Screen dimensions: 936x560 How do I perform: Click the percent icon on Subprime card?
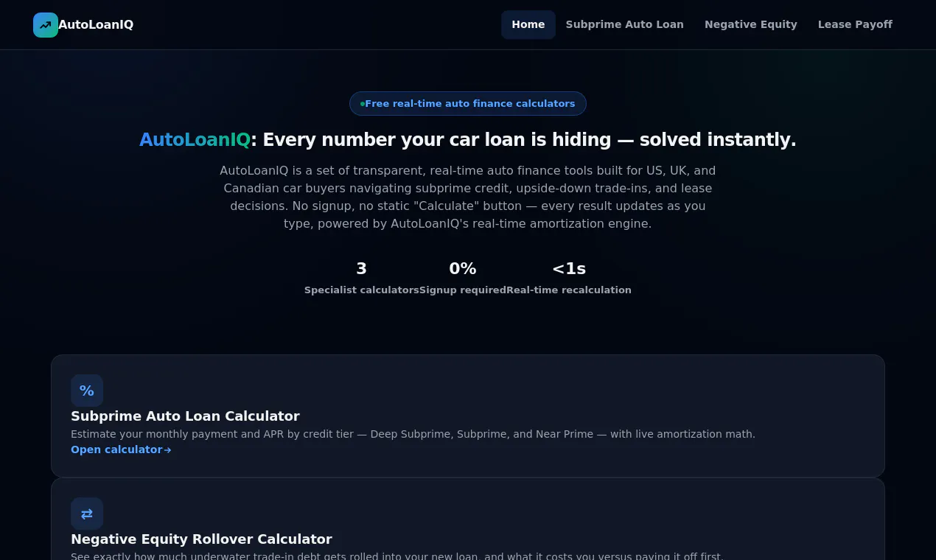point(87,391)
